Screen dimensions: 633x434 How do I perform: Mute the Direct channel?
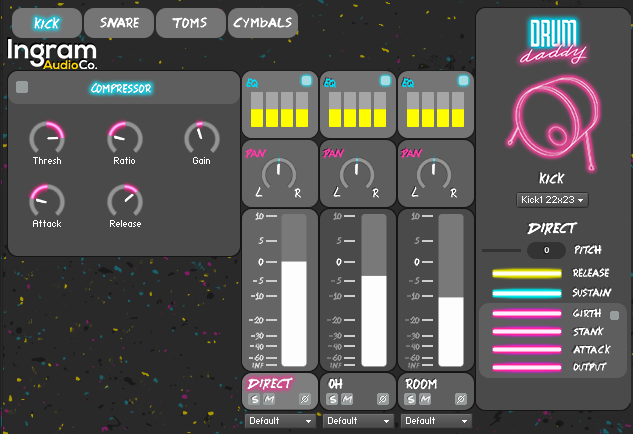click(x=269, y=399)
